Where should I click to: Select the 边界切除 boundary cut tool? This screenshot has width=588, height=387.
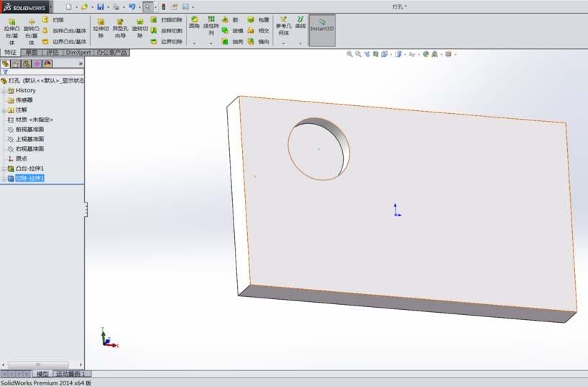coord(166,41)
